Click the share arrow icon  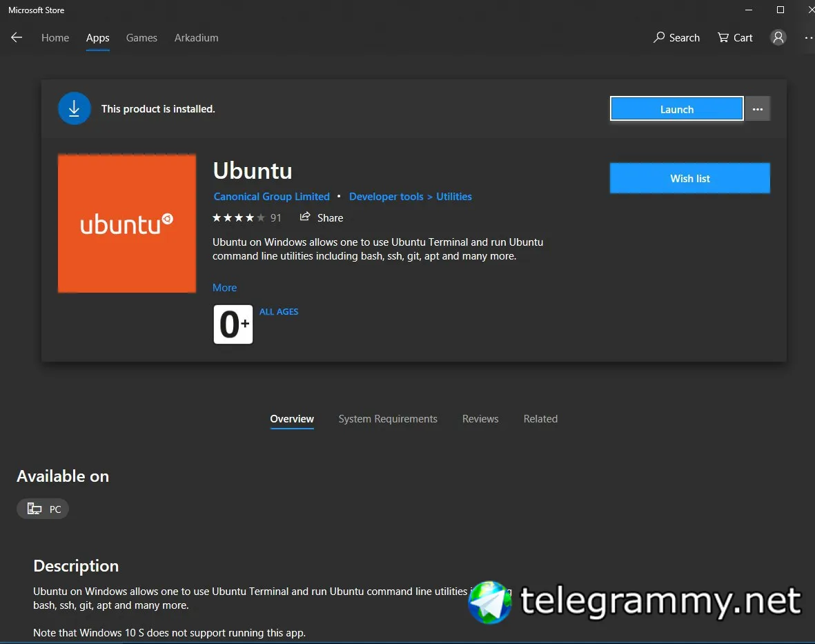point(305,217)
